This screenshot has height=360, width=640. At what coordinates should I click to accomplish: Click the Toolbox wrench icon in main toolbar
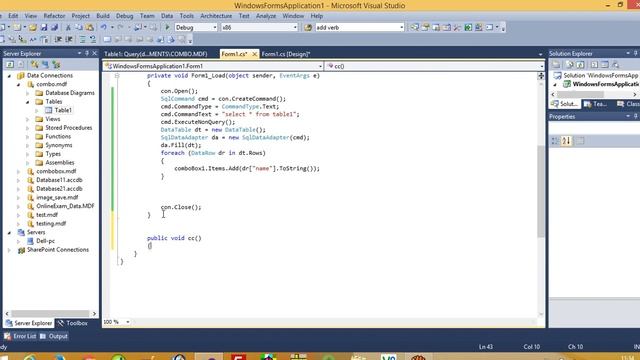tap(457, 27)
